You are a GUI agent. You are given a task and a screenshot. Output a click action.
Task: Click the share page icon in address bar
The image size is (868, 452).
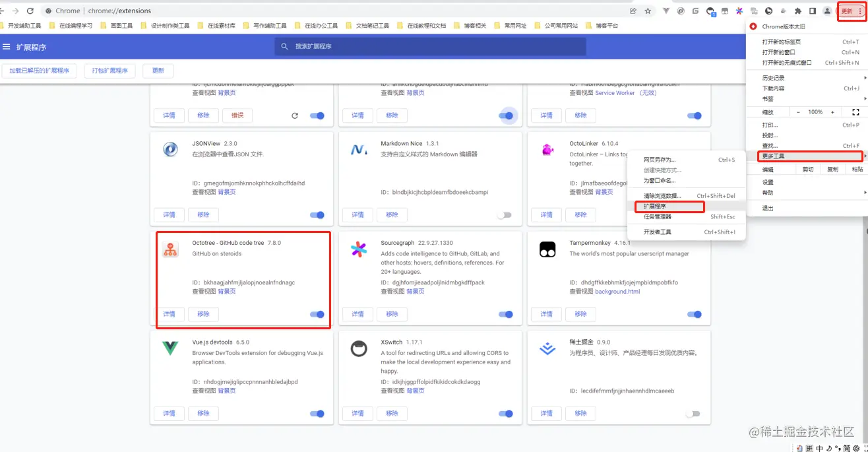pyautogui.click(x=633, y=11)
